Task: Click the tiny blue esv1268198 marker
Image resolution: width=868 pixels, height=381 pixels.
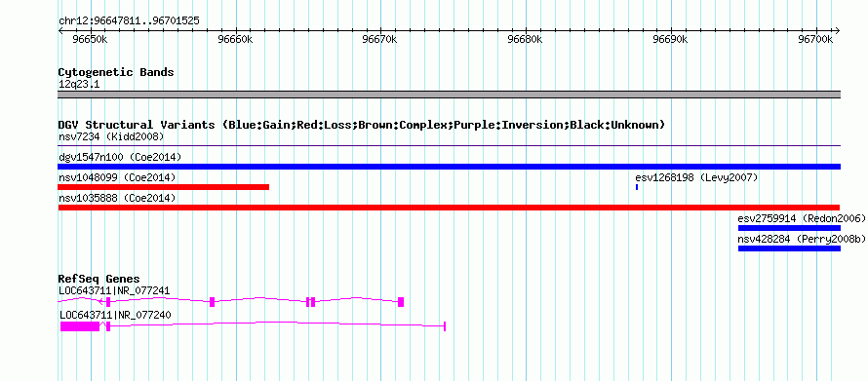Action: coord(637,187)
